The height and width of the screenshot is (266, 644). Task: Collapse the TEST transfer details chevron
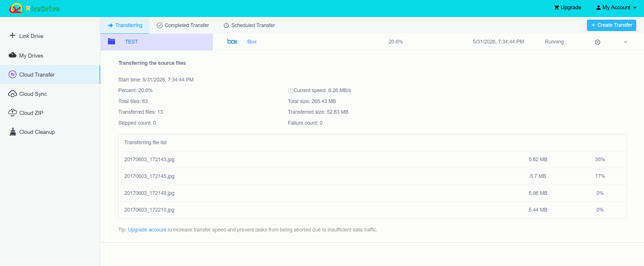626,42
